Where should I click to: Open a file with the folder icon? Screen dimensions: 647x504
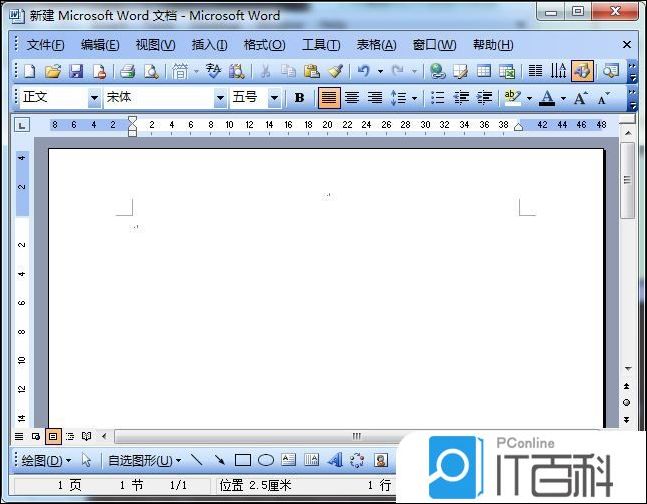pos(53,71)
